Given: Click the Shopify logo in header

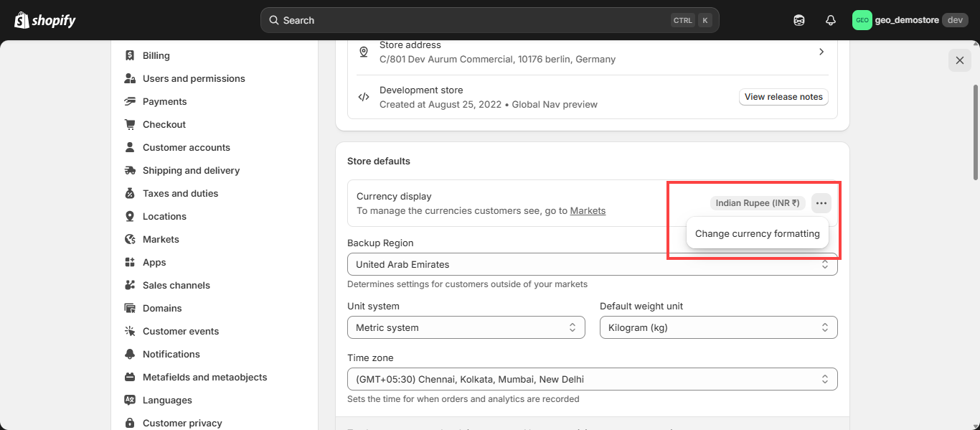Looking at the screenshot, I should [x=45, y=20].
